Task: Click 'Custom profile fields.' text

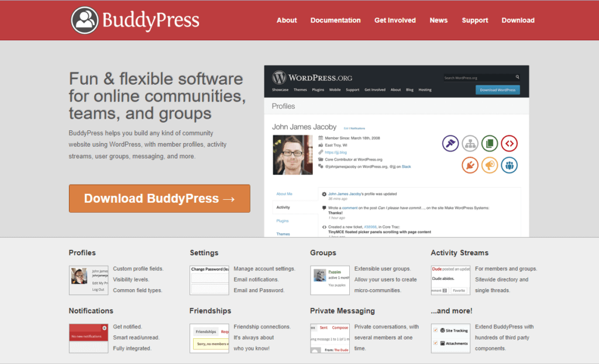Action: (x=138, y=269)
